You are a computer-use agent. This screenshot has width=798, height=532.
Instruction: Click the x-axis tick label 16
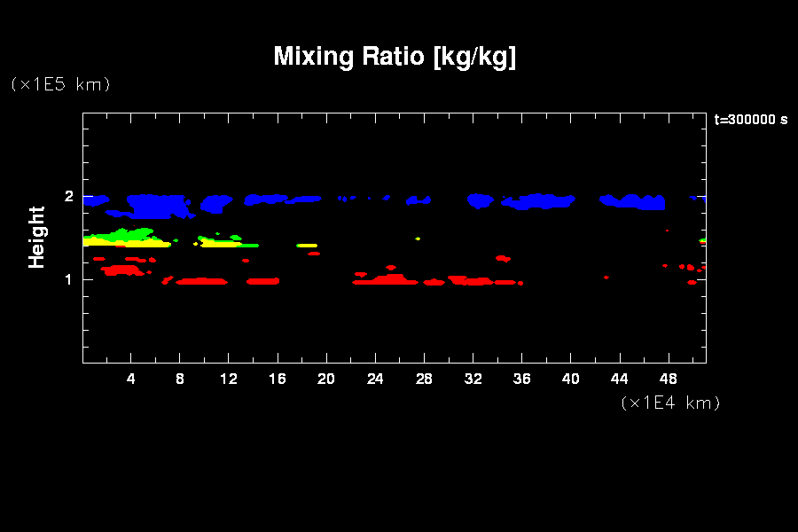click(278, 379)
